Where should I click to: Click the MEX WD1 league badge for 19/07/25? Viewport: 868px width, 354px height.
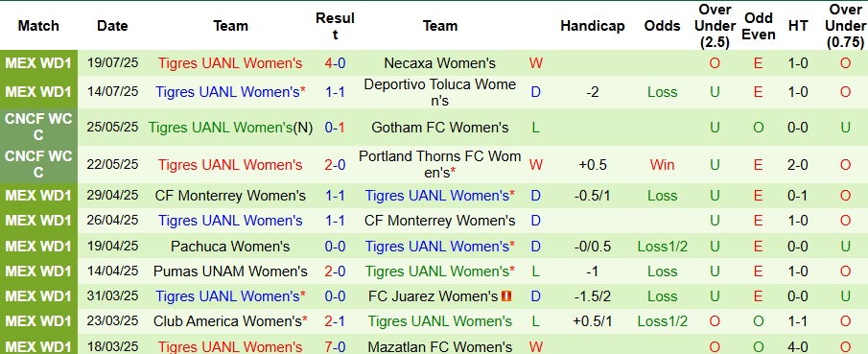(38, 63)
